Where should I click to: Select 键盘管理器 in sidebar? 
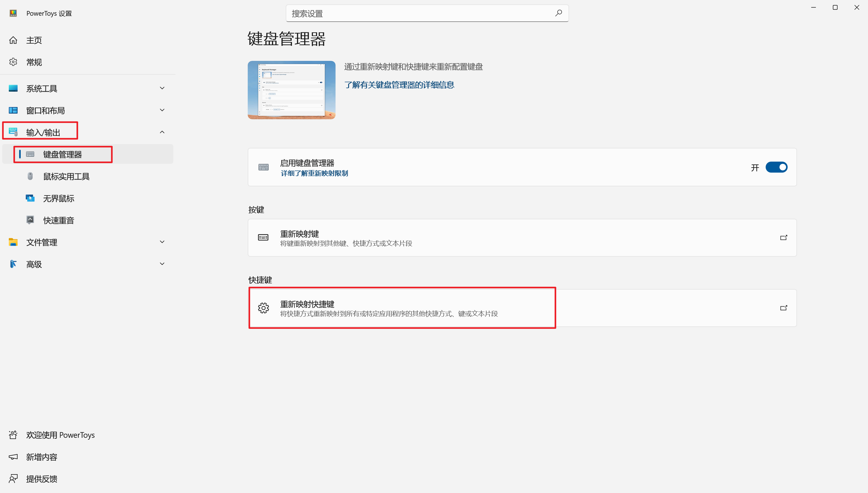pyautogui.click(x=62, y=154)
